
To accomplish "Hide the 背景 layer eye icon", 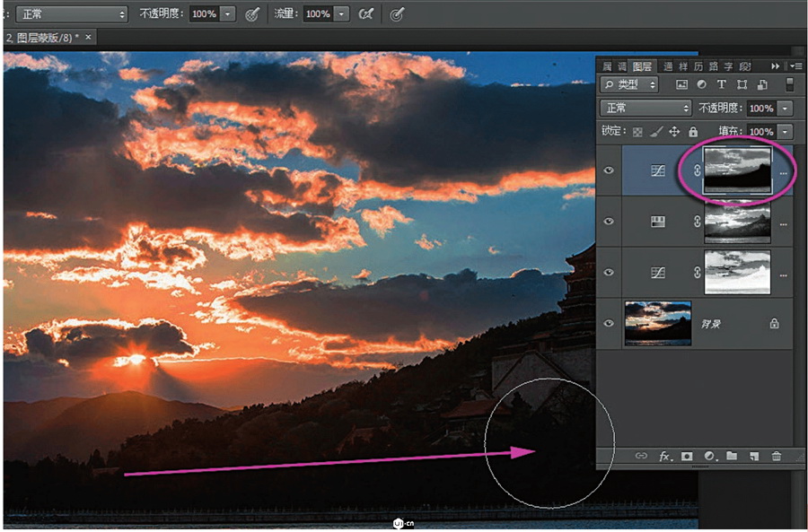I will [610, 323].
